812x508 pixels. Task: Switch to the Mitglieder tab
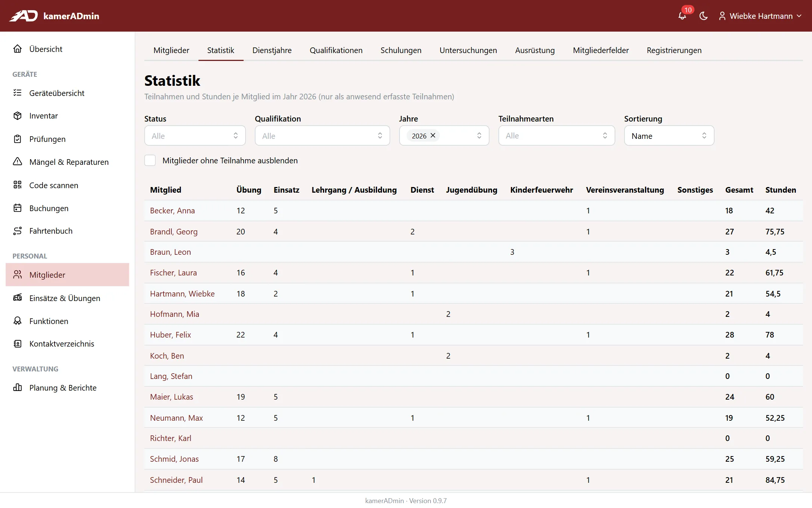(171, 50)
